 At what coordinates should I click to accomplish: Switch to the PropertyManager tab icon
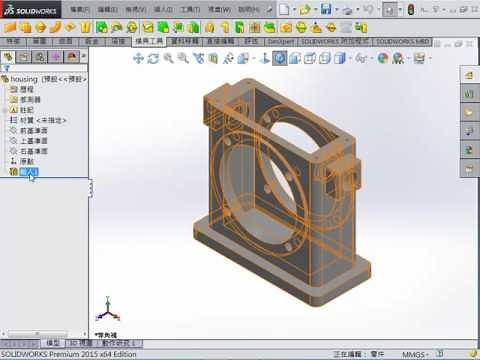24,57
